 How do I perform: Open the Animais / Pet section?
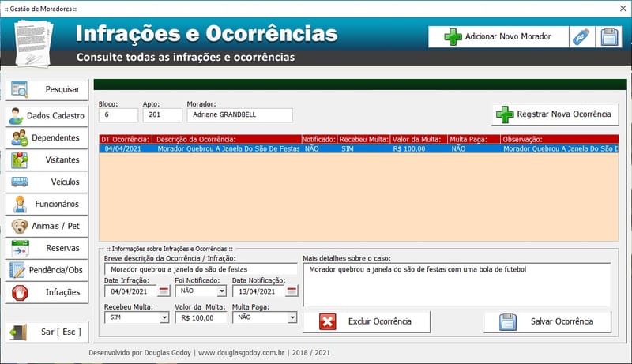coord(47,226)
